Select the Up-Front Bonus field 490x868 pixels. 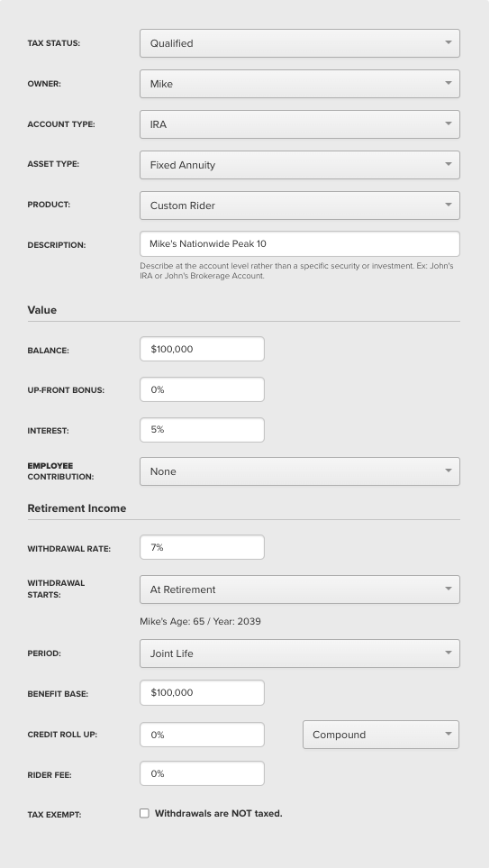[x=202, y=389]
